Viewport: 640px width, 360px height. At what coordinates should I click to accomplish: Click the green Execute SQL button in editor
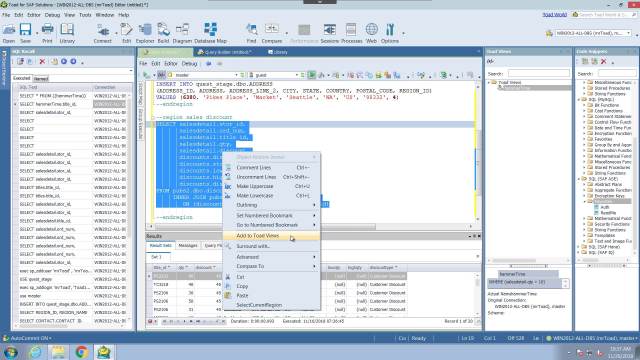pyautogui.click(x=311, y=75)
